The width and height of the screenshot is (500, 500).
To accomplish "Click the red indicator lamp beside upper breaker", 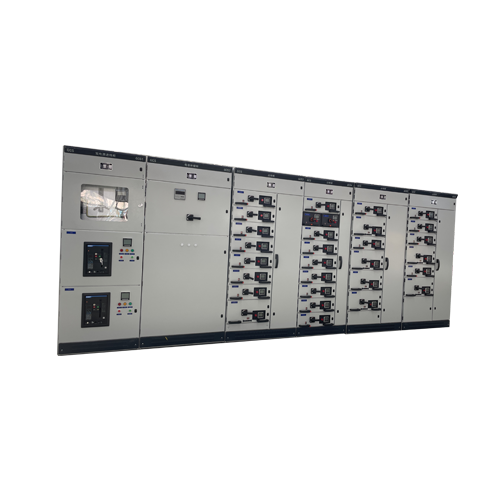I will click(x=122, y=250).
